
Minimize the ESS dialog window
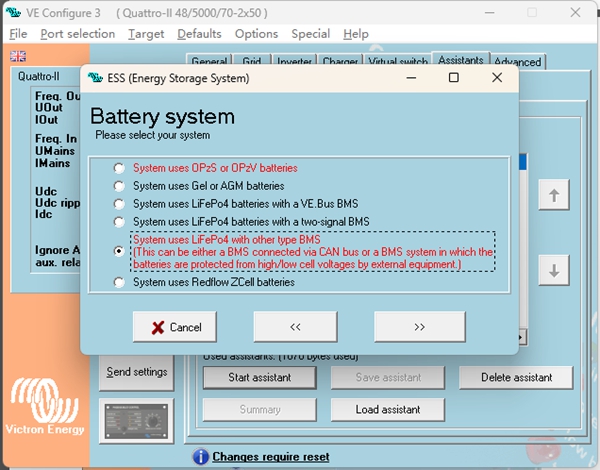coord(411,78)
